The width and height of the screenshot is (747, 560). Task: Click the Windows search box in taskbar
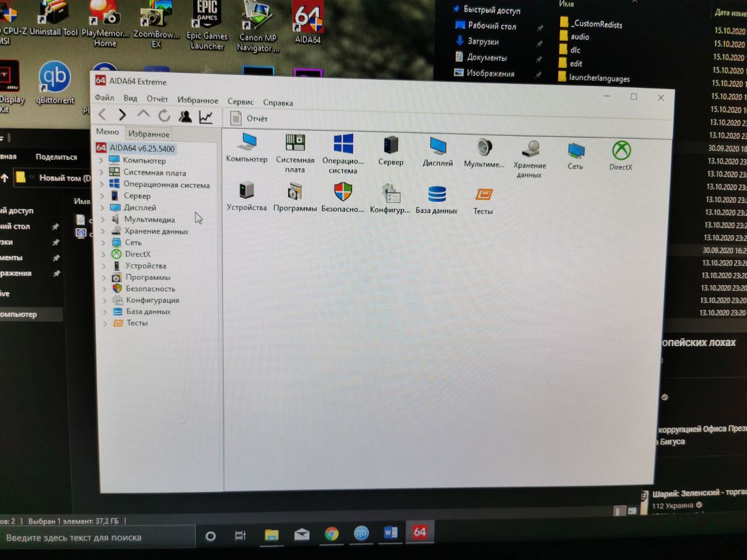tap(97, 537)
